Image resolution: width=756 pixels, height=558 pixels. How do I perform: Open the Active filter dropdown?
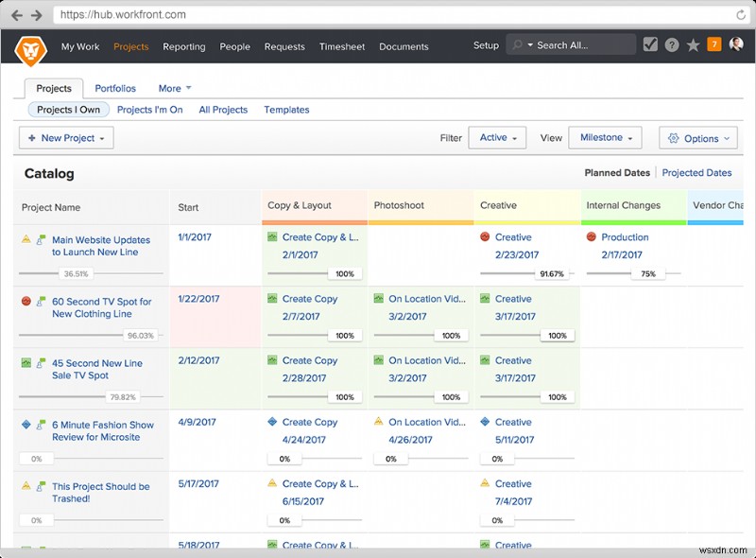pos(498,137)
